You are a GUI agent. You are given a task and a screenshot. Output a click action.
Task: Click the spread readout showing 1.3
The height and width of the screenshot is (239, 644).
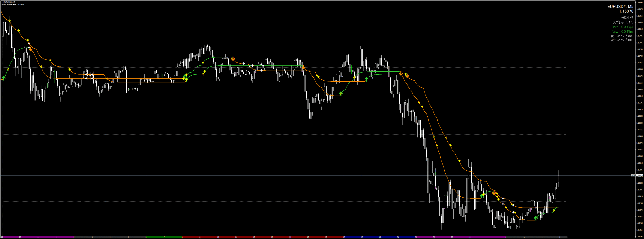coord(623,22)
